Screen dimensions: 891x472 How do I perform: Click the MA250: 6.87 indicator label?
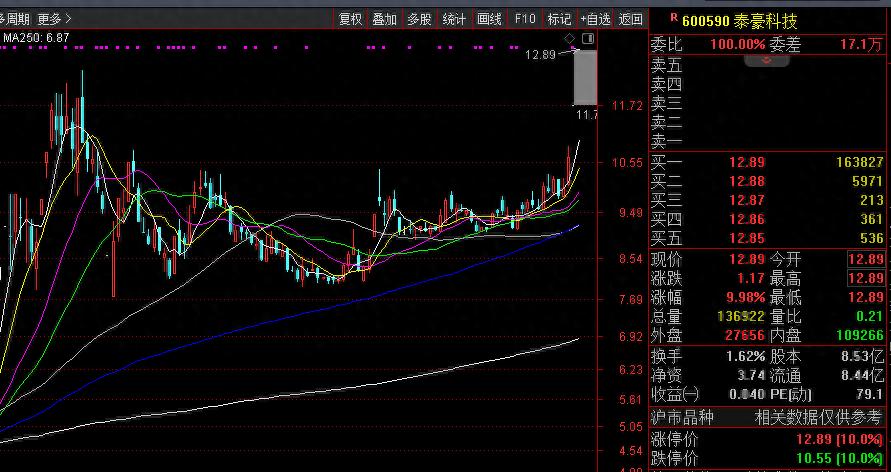(36, 37)
